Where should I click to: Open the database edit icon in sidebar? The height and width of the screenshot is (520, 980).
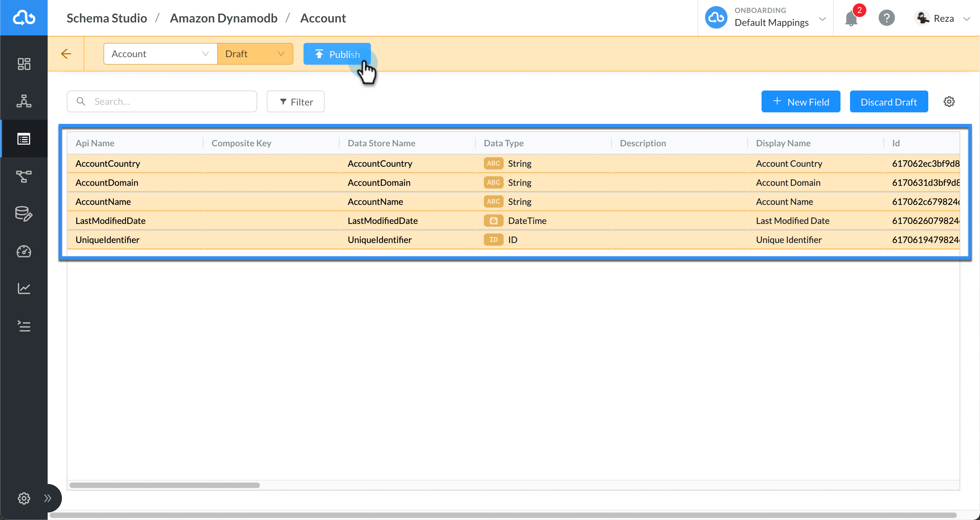click(x=23, y=214)
